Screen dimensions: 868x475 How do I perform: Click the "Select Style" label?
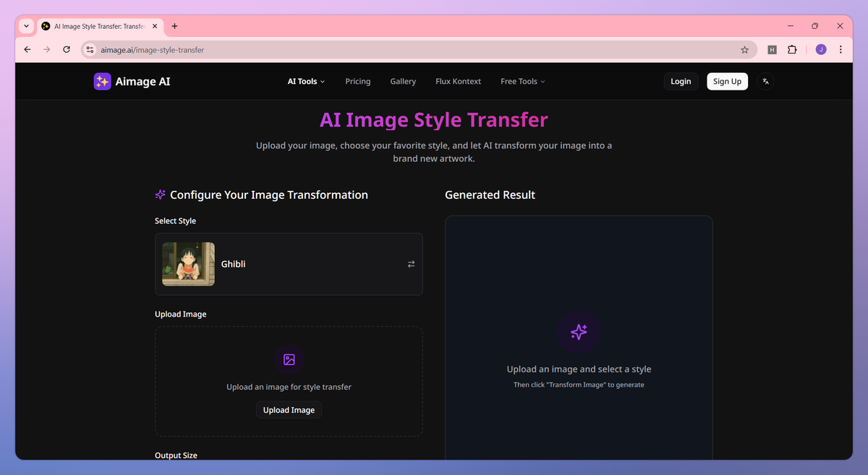[x=175, y=221]
